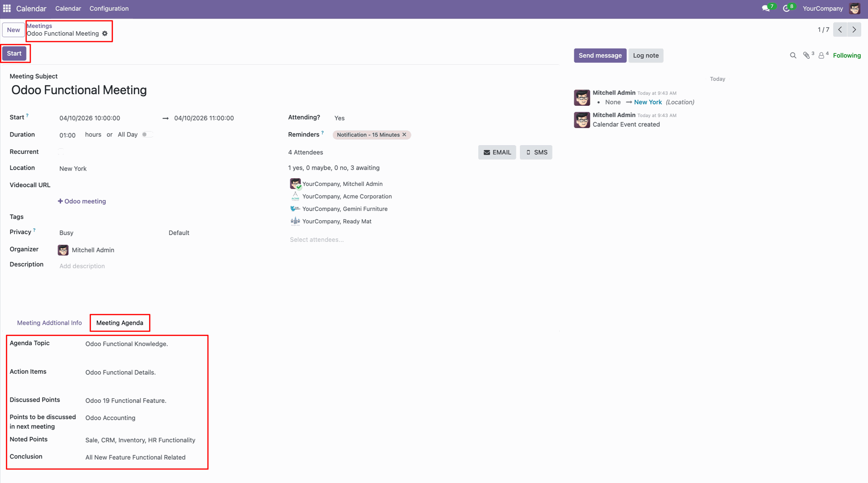The image size is (868, 483).
Task: Open the activities clock icon with badge 8
Action: click(787, 9)
